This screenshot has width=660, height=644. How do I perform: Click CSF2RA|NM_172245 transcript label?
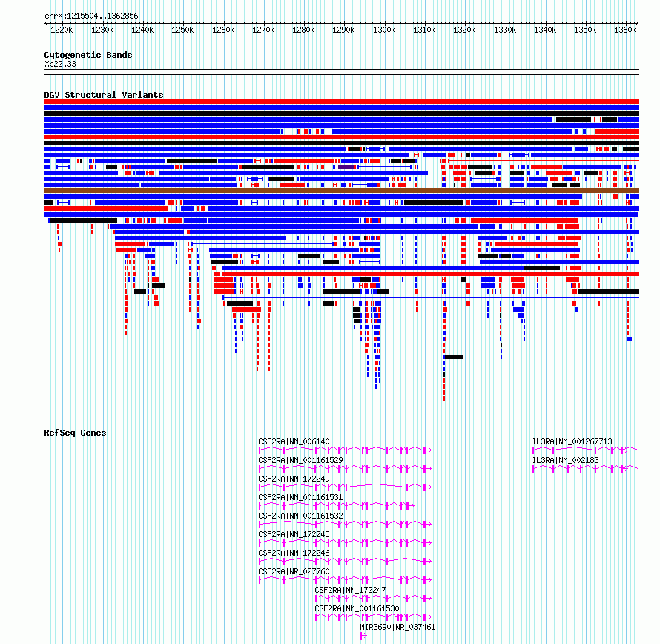(x=294, y=534)
